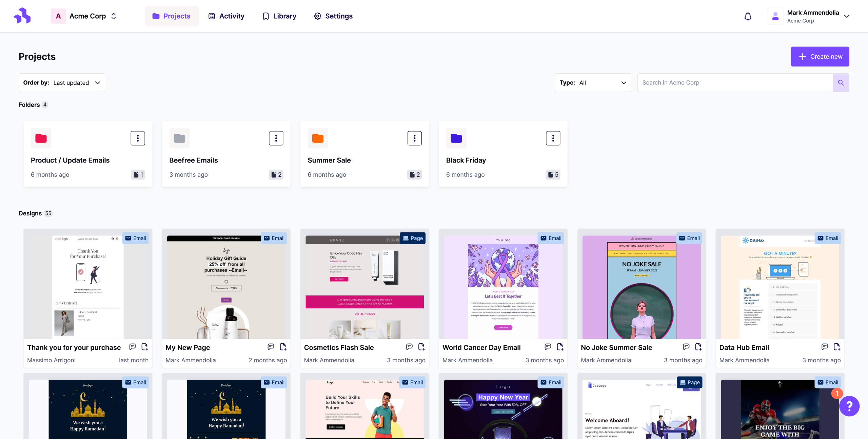The height and width of the screenshot is (439, 868).
Task: Click the notification bell icon
Action: (748, 16)
